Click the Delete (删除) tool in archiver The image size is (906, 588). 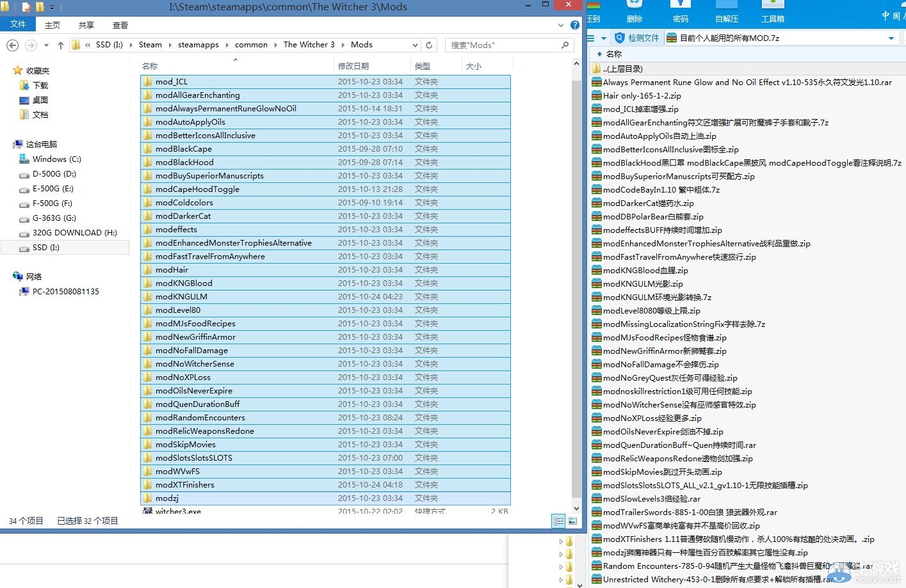pyautogui.click(x=635, y=12)
